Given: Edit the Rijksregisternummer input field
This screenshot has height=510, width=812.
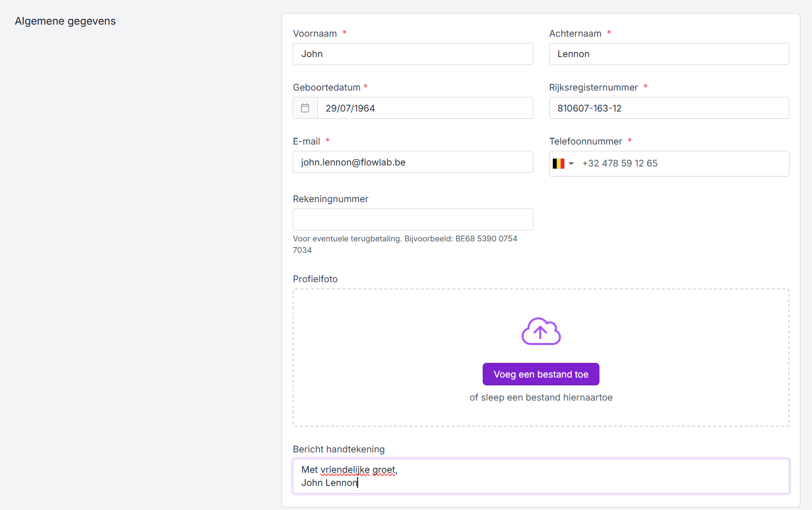Looking at the screenshot, I should pos(669,108).
